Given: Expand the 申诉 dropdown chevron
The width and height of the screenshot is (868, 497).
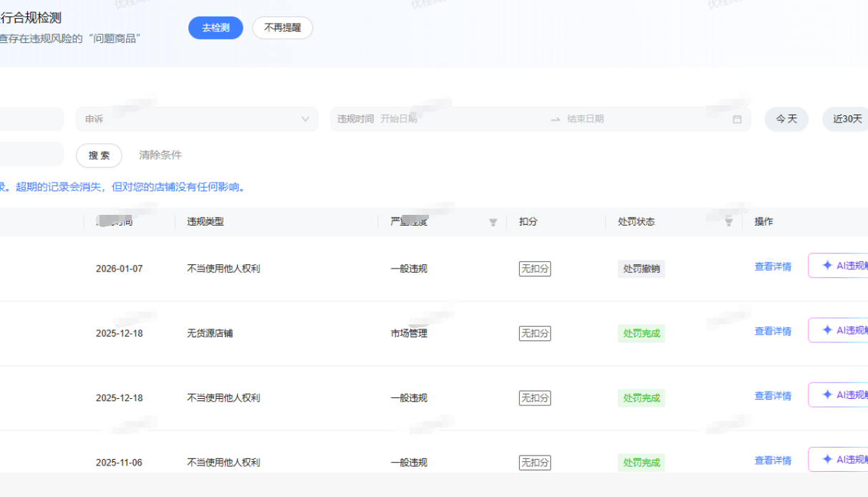Looking at the screenshot, I should (x=305, y=119).
